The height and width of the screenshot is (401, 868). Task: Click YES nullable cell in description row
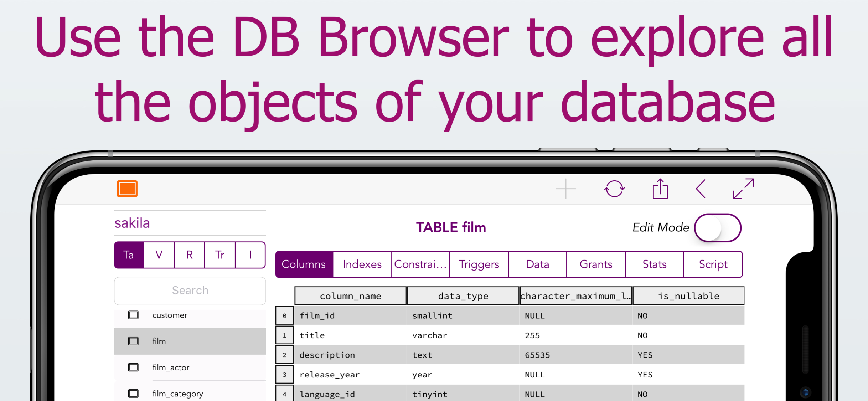pos(688,355)
